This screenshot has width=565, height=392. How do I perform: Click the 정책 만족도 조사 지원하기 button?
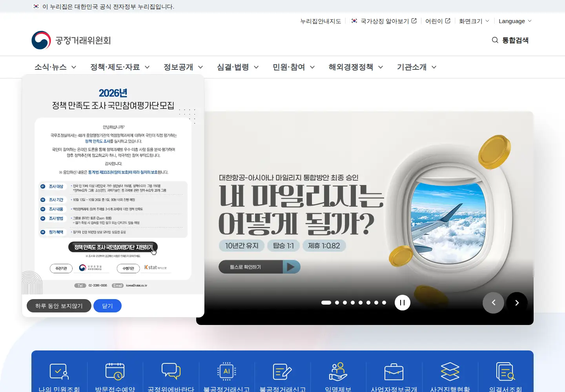[113, 247]
